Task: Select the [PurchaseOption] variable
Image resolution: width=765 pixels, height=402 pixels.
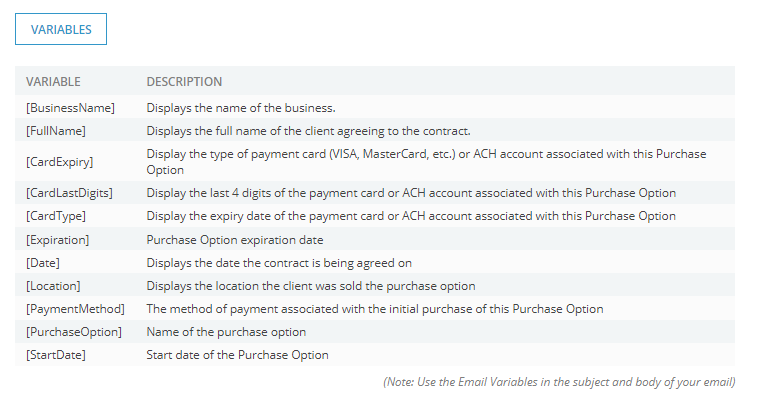Action: [x=74, y=332]
